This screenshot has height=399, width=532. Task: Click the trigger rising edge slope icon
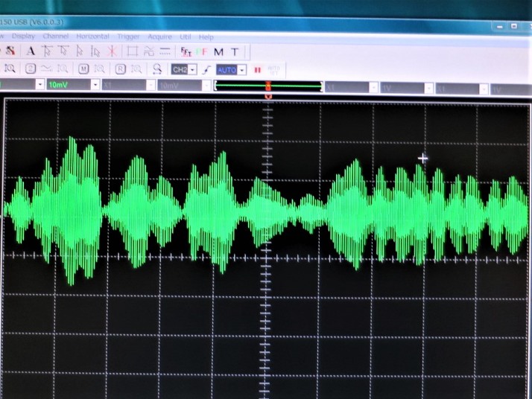click(x=206, y=69)
